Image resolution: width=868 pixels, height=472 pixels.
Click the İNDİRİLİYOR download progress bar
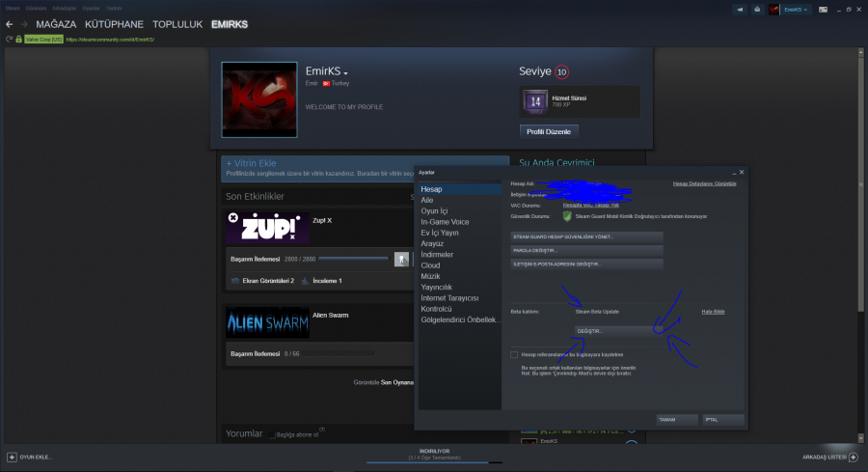(x=435, y=462)
